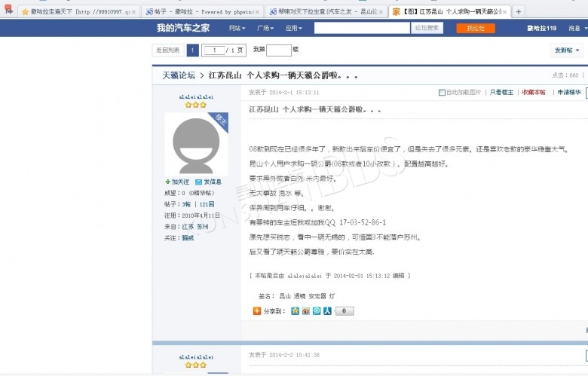Click username alaleialalei above the first avatar
The height and width of the screenshot is (376, 588).
coord(196,96)
